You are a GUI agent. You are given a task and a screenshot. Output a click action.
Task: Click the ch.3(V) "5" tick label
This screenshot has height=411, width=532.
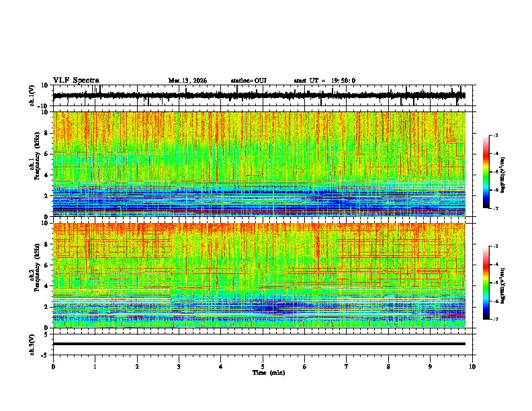(x=46, y=334)
